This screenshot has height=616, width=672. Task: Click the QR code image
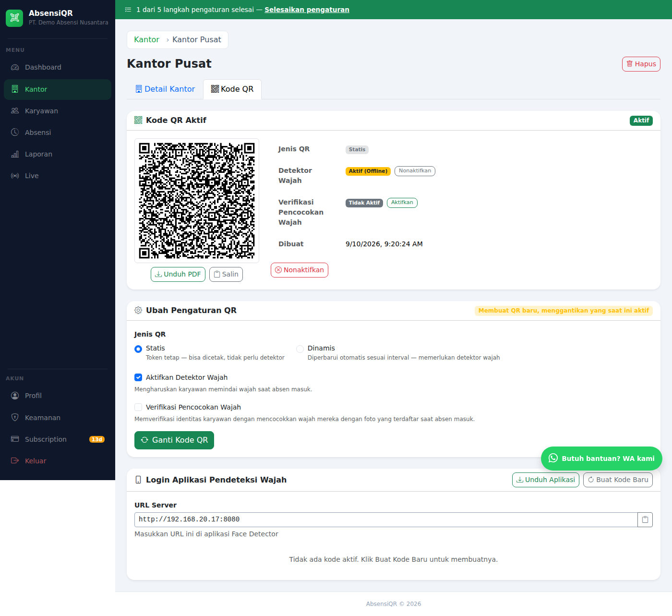(x=197, y=201)
